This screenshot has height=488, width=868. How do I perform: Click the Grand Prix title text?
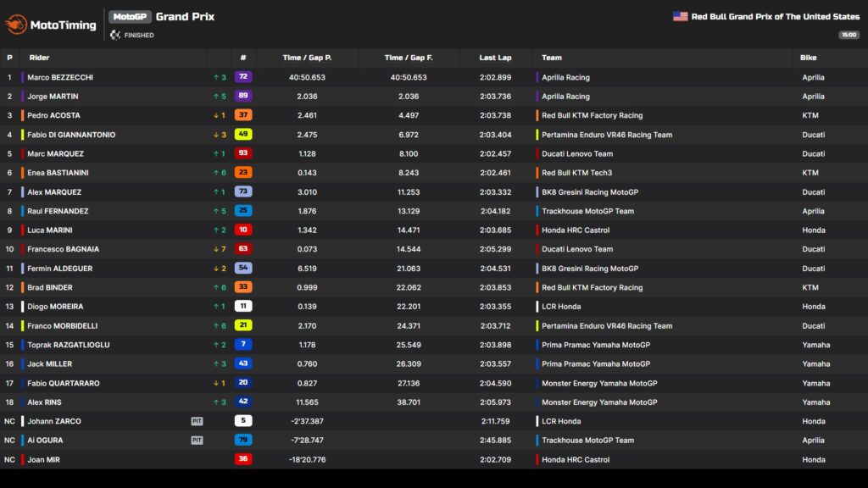186,16
